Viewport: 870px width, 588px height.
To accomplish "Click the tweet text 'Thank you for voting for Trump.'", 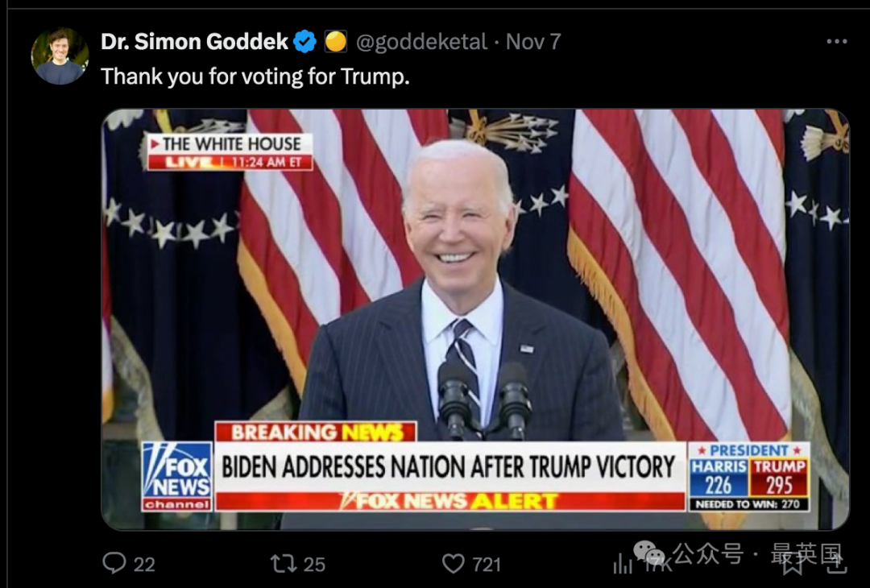I will (x=255, y=77).
